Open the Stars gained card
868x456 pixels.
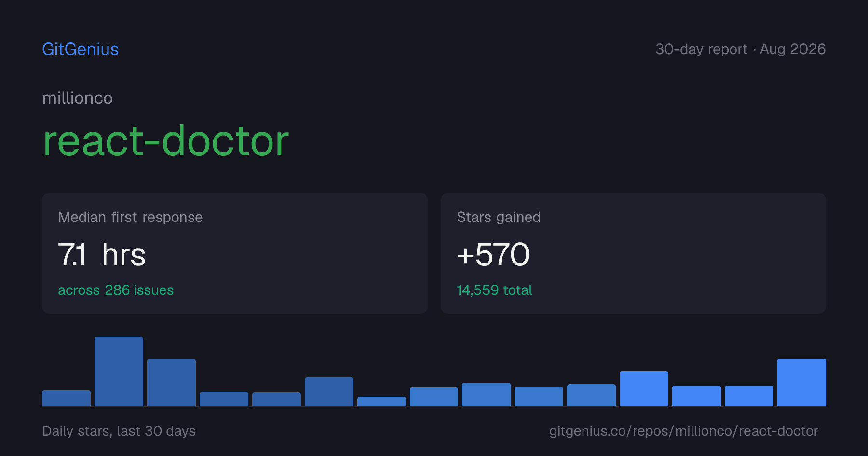tap(633, 253)
